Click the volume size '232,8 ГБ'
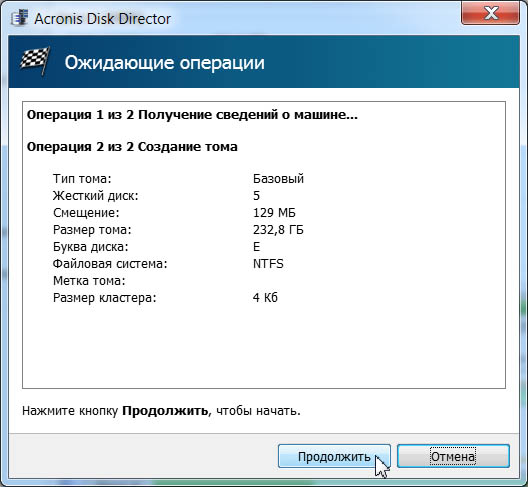Image resolution: width=528 pixels, height=487 pixels. tap(278, 230)
